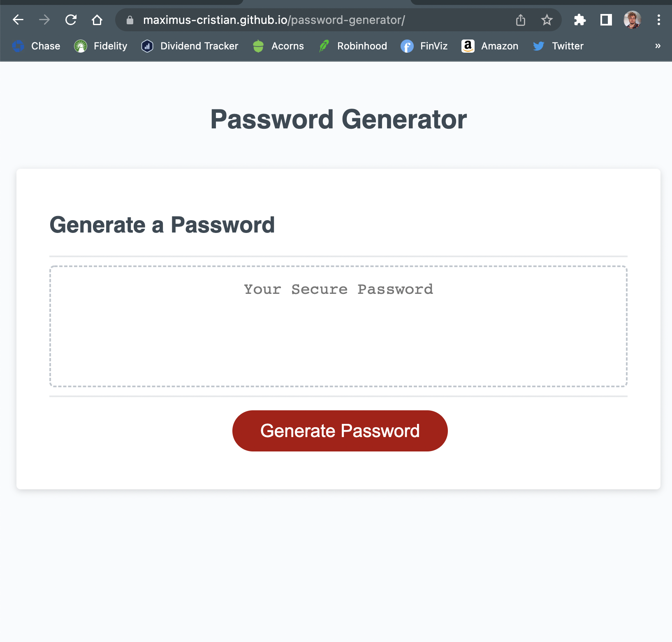Click the Generate Password button
This screenshot has width=672, height=642.
[339, 430]
